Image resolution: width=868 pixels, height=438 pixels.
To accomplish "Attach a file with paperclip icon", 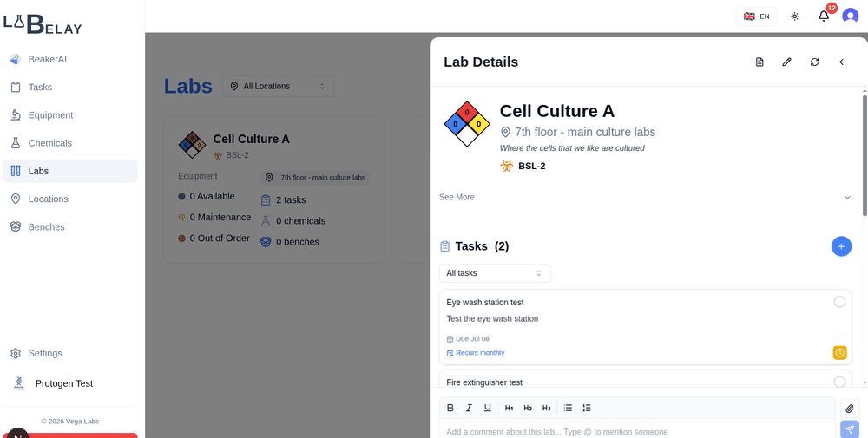I will pos(849,409).
